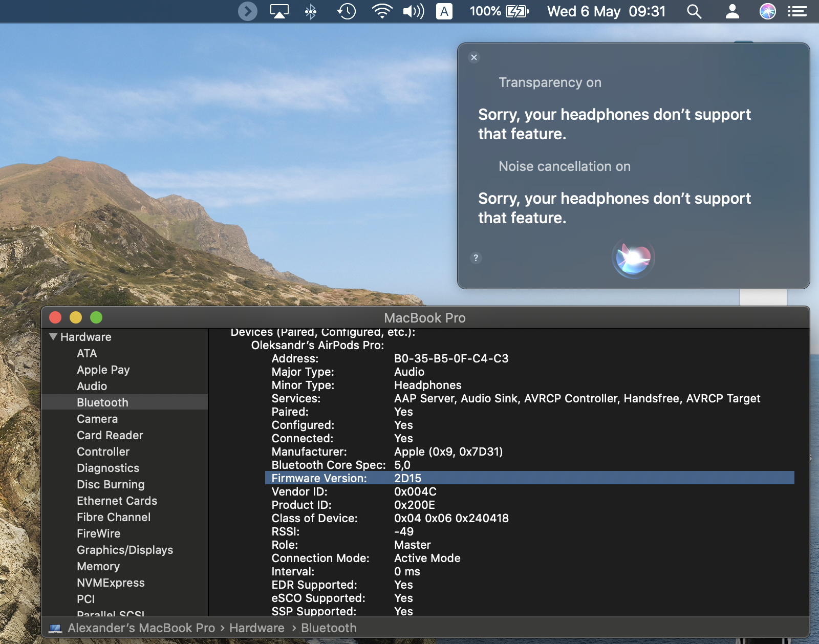Click the Product ID value 0x200E
The image size is (819, 644).
(415, 505)
